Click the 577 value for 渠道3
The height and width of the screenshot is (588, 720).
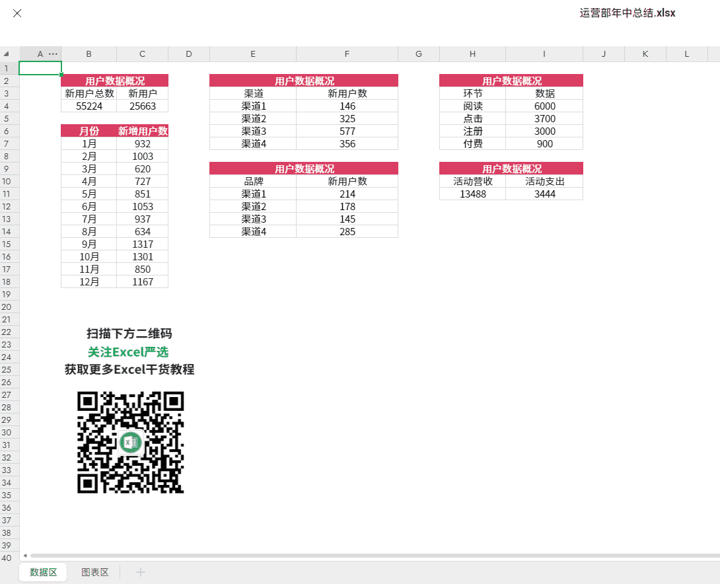pyautogui.click(x=347, y=131)
